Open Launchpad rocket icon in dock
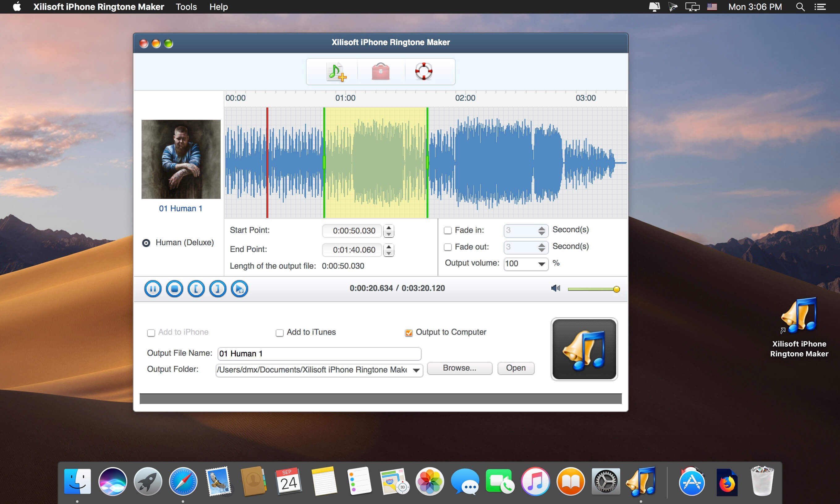Screen dimensions: 840x504 click(x=148, y=481)
